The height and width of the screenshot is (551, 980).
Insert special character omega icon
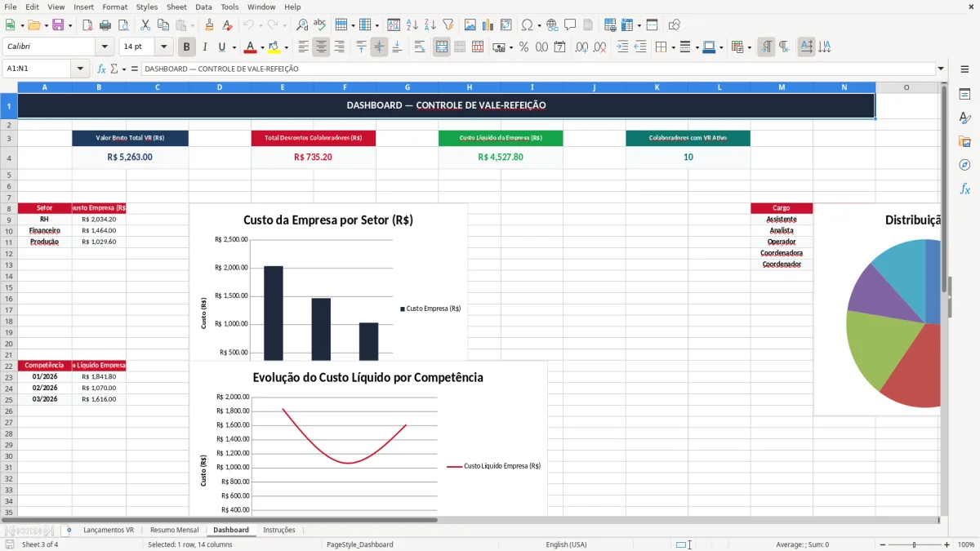click(527, 25)
